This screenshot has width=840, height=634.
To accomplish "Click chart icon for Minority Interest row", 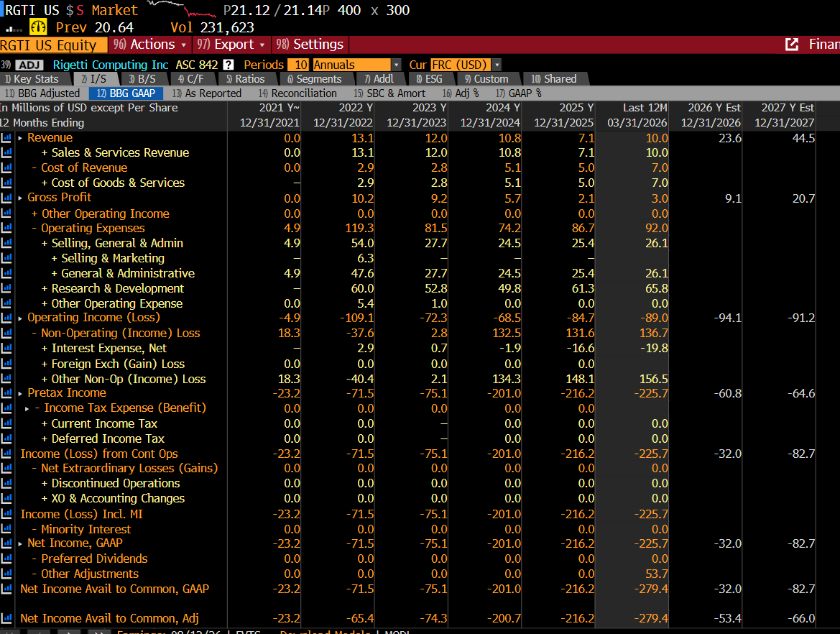I will click(6, 529).
